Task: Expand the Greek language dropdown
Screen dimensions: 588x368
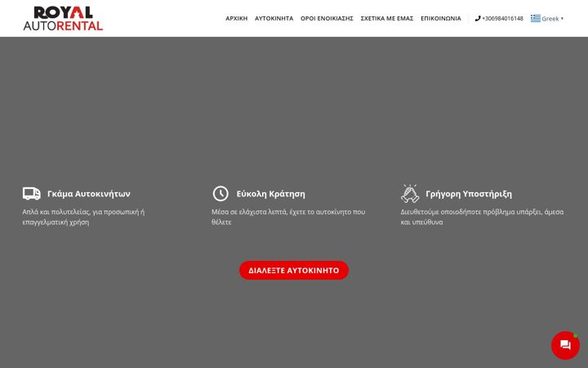Action: point(552,18)
